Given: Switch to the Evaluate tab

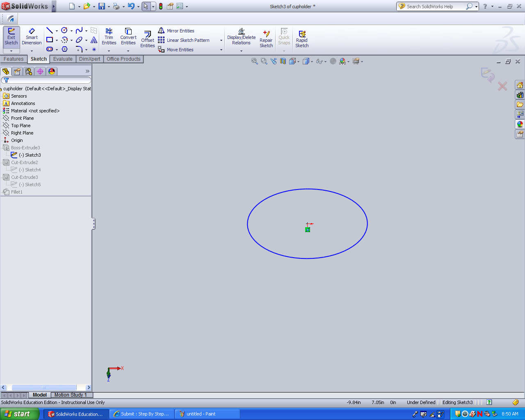Looking at the screenshot, I should tap(63, 59).
